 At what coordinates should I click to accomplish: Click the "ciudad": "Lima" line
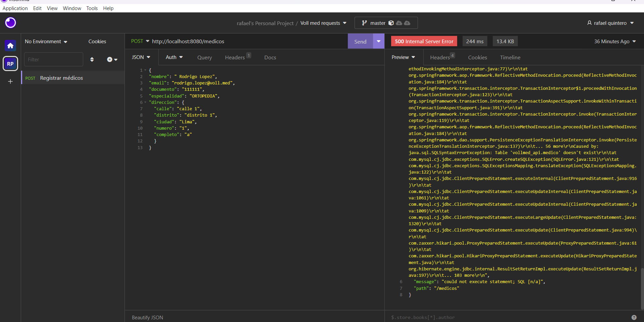coord(175,122)
